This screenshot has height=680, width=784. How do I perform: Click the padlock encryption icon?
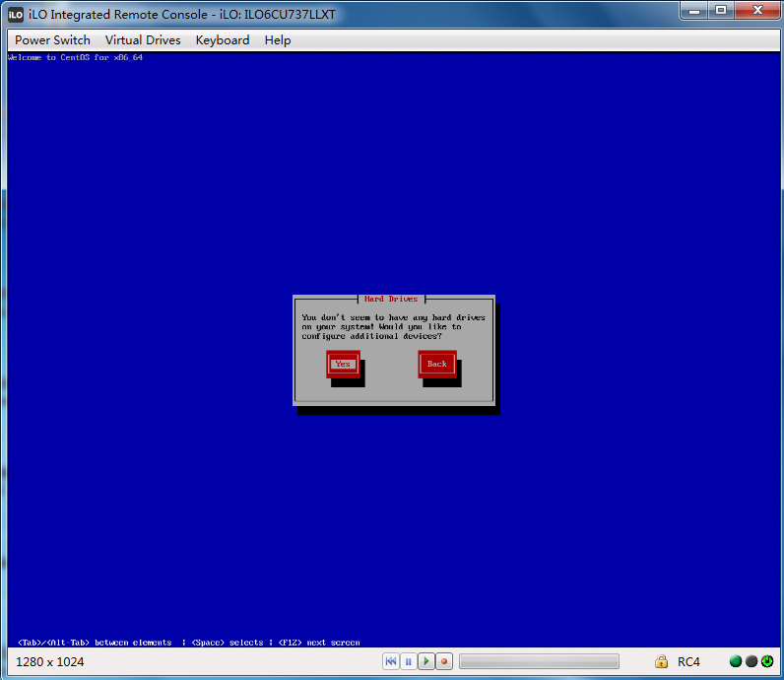pyautogui.click(x=661, y=661)
